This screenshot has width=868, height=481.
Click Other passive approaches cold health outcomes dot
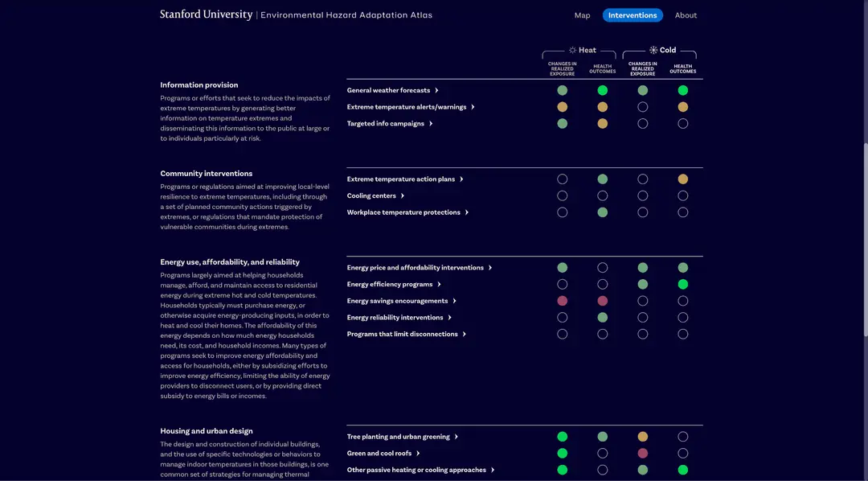pos(682,470)
